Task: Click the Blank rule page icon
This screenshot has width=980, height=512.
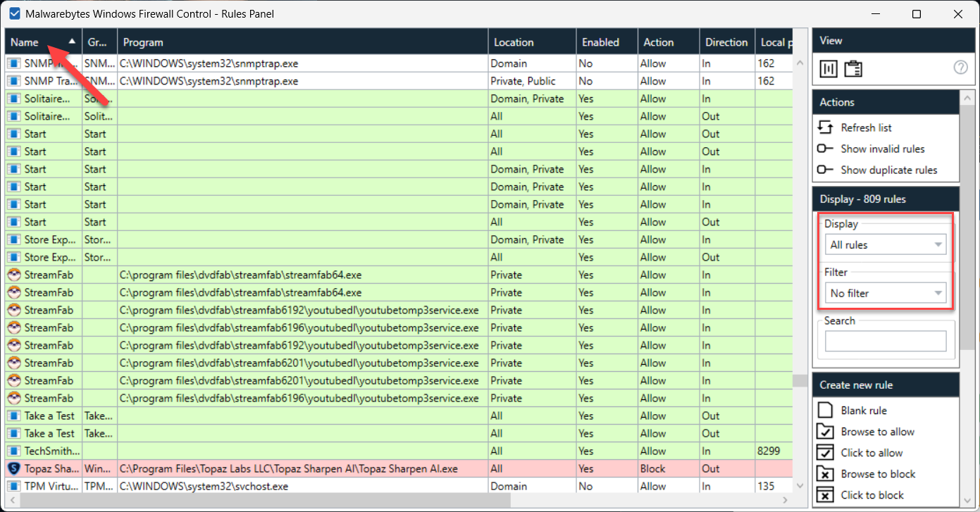Action: 825,411
